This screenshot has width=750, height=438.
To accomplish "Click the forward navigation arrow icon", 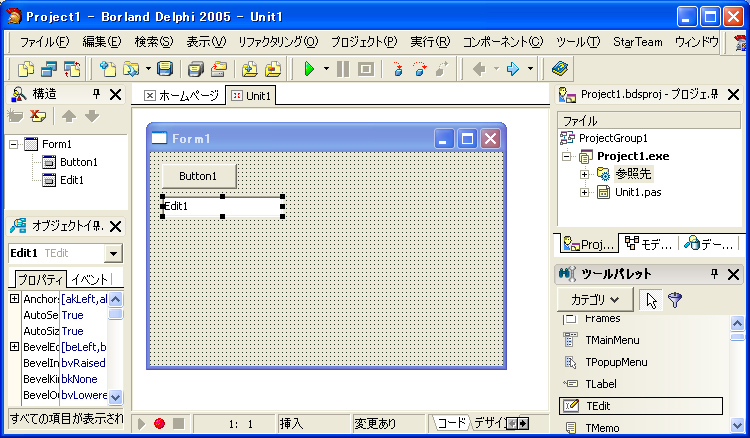I will point(513,69).
